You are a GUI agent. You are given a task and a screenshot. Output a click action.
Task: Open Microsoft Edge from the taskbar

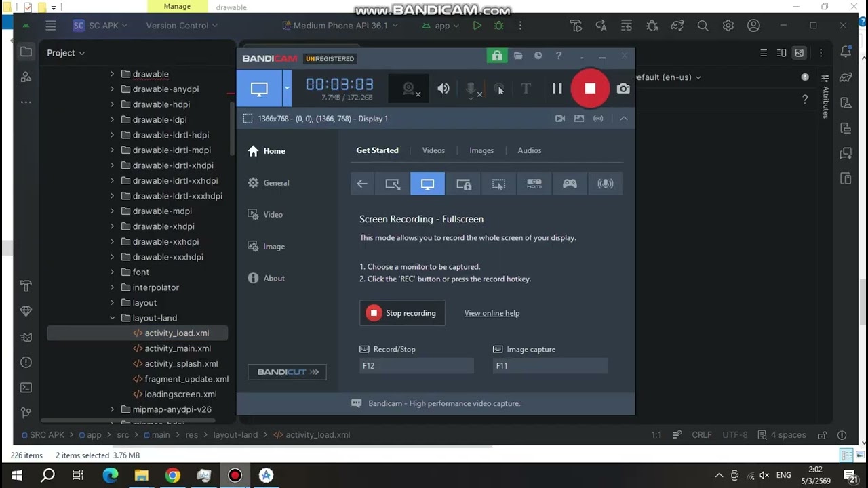point(111,475)
